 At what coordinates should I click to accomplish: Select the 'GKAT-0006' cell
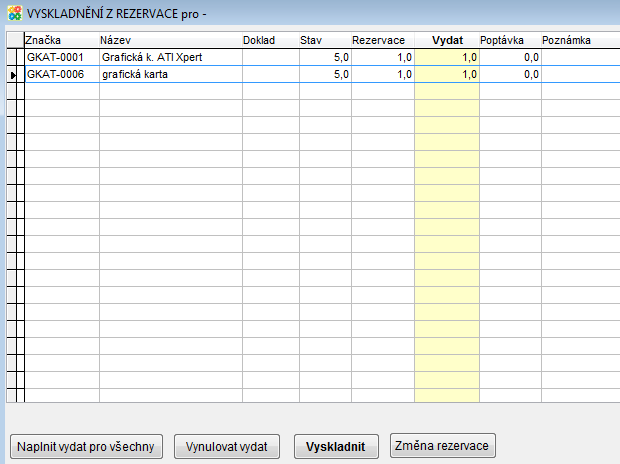coord(62,74)
